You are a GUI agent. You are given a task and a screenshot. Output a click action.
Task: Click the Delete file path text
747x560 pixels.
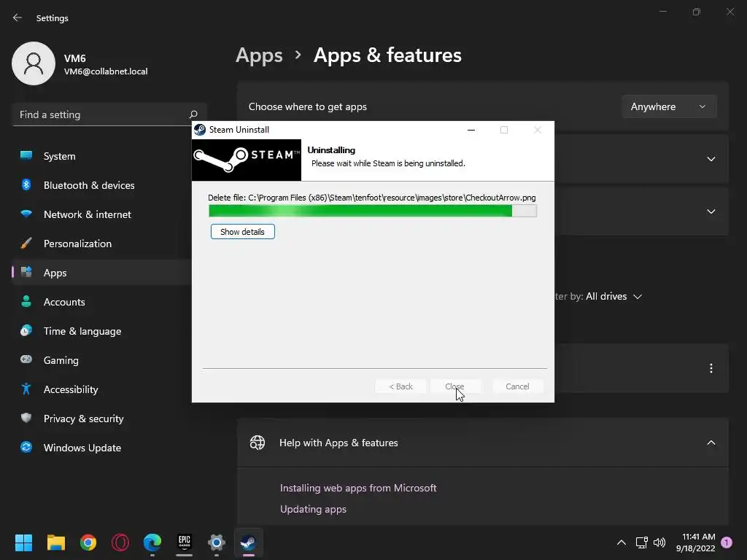point(371,198)
